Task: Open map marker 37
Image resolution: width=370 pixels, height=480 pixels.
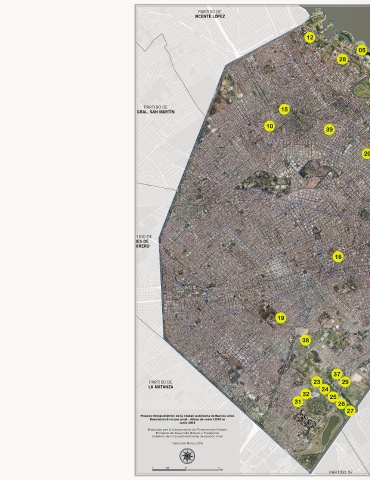Action: click(x=337, y=374)
